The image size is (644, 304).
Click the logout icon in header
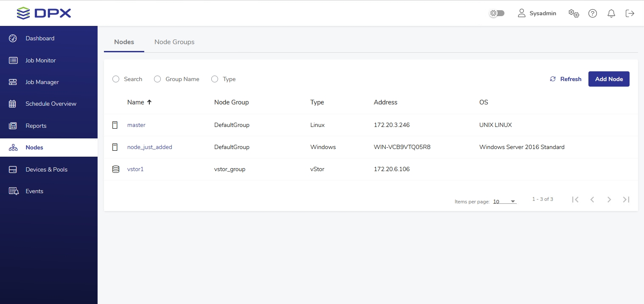[x=630, y=13]
